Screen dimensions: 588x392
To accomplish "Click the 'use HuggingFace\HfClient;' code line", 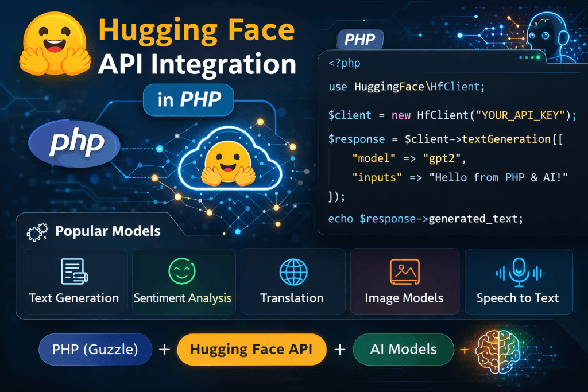I will pos(407,87).
